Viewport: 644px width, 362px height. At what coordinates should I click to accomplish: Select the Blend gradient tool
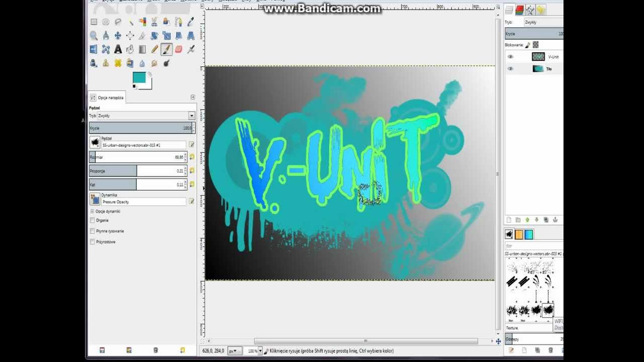[x=142, y=49]
